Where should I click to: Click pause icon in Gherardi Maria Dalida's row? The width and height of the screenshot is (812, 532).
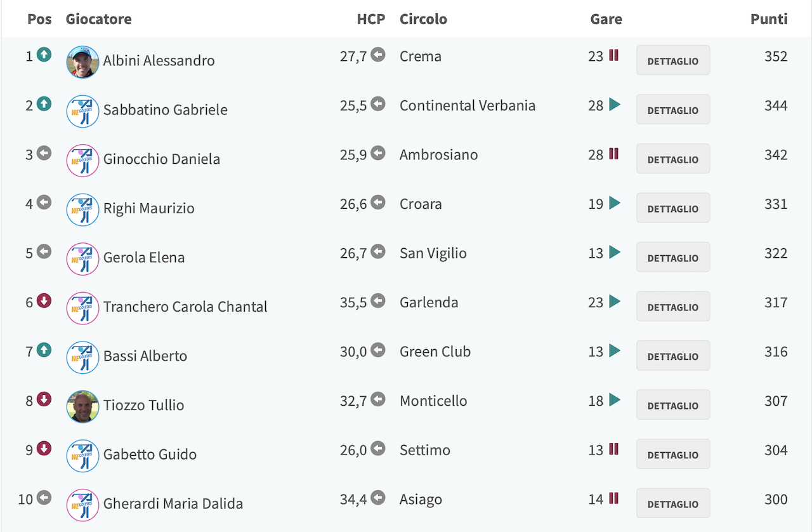613,498
